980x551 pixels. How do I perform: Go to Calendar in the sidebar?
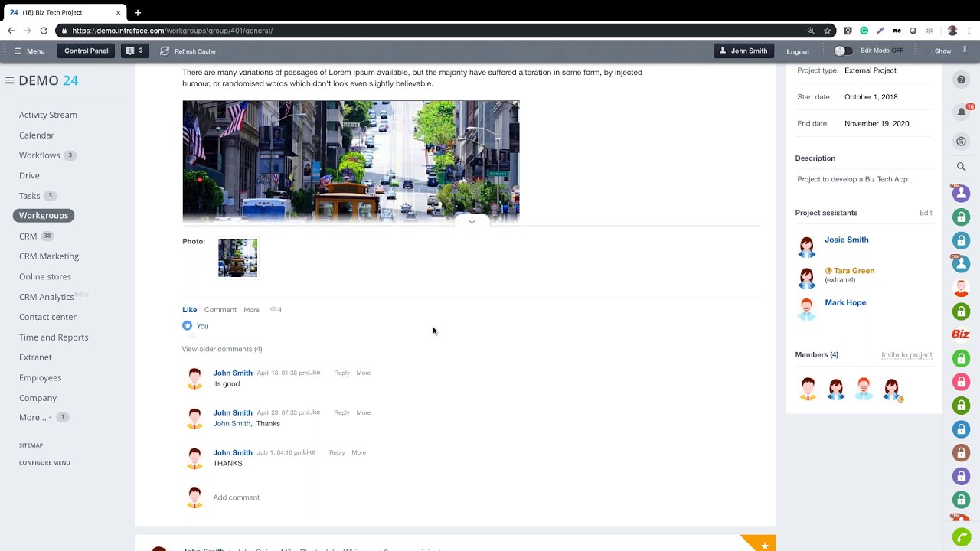(x=37, y=135)
